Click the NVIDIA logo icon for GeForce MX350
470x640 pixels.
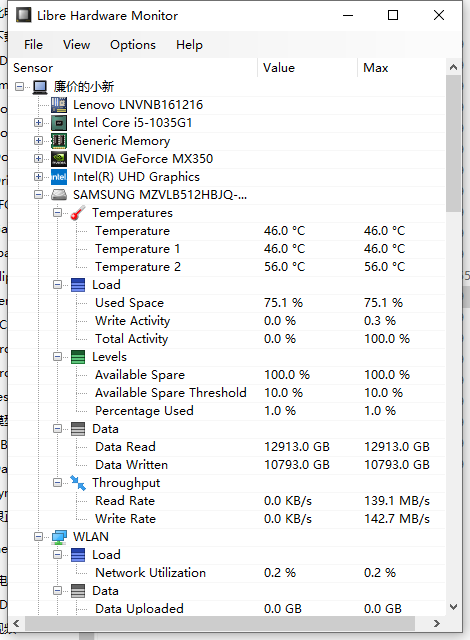point(59,159)
